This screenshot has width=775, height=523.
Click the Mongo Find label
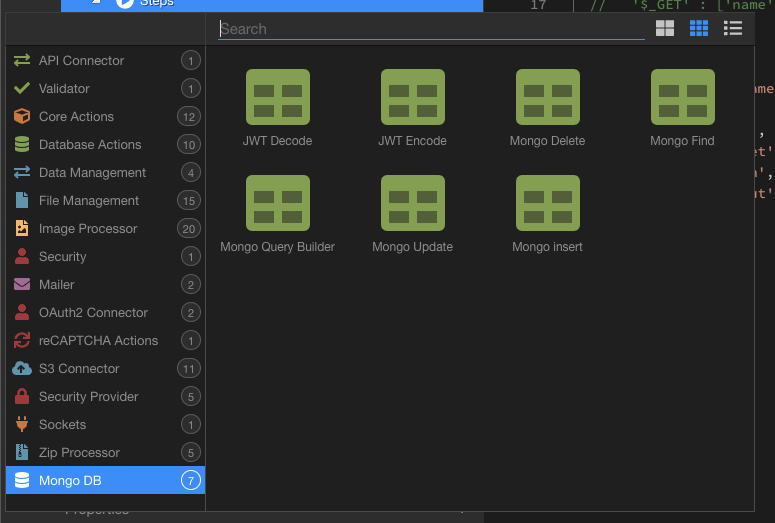682,141
